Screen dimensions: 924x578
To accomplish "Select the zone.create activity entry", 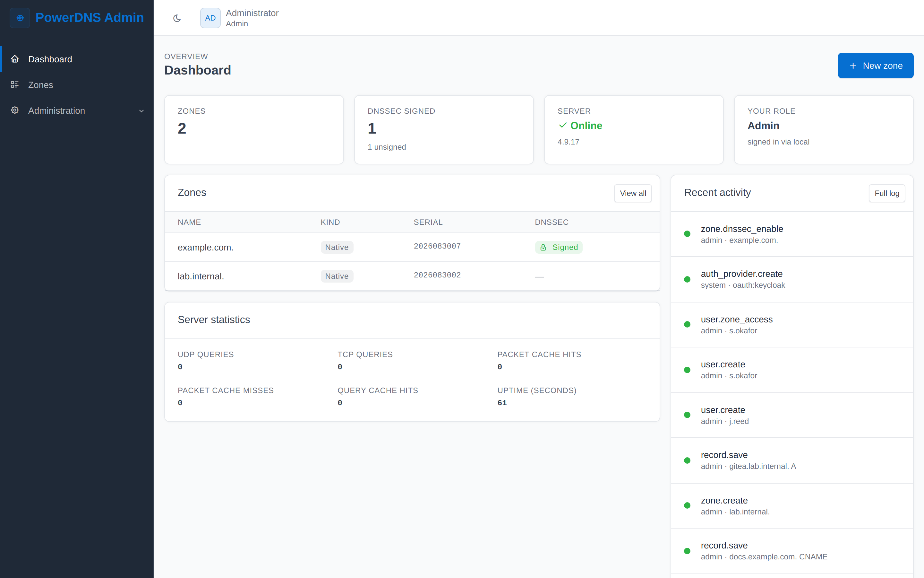I will (792, 506).
